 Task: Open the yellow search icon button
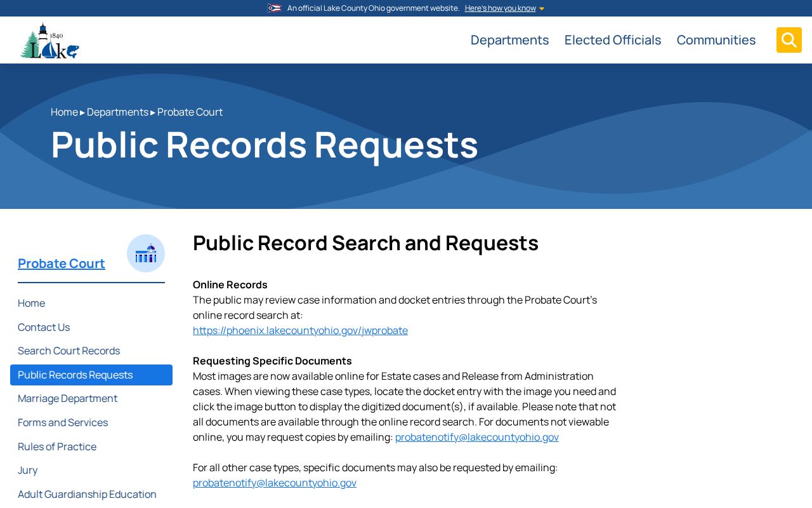pyautogui.click(x=789, y=40)
